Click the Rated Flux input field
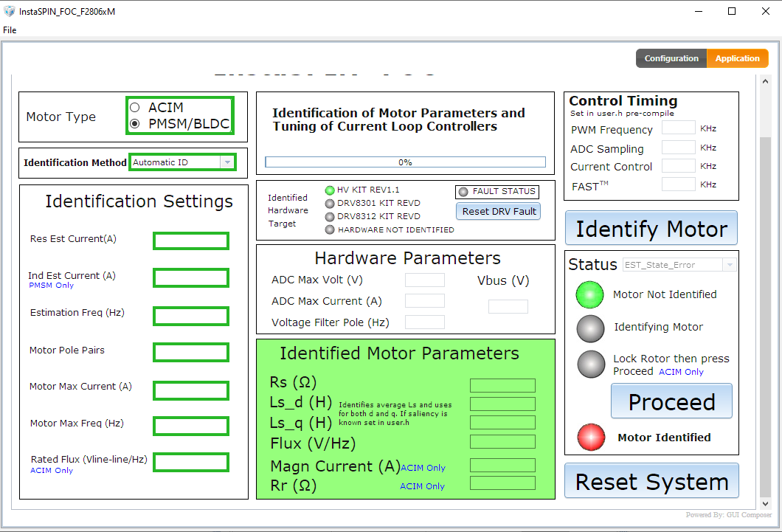The height and width of the screenshot is (532, 782). pos(191,462)
